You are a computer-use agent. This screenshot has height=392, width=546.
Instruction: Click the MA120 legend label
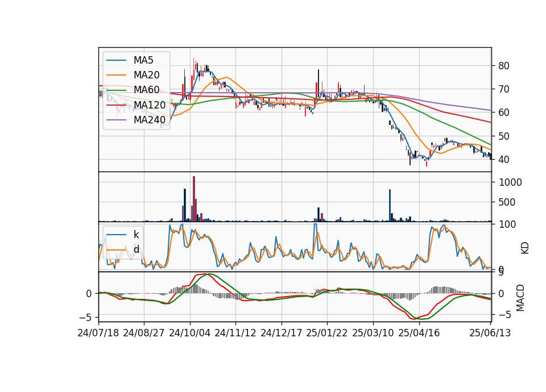click(x=150, y=105)
